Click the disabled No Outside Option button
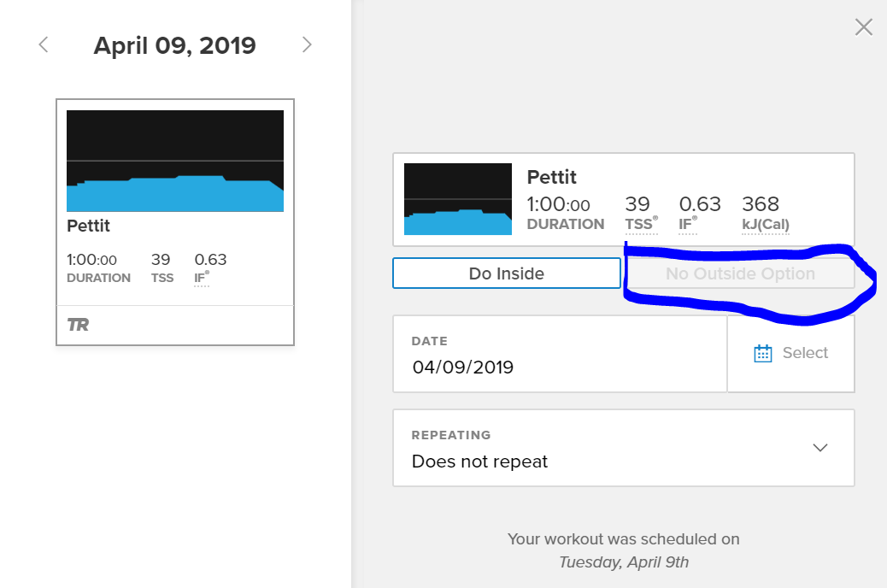Screen dimensions: 887x588 (x=740, y=274)
